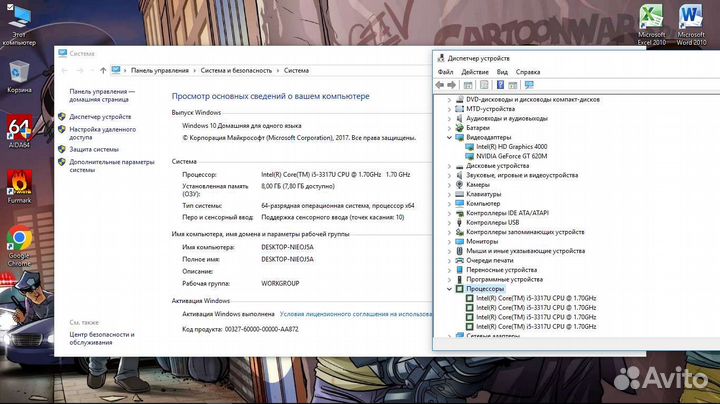Select the Переносные устройства row

[x=501, y=270]
